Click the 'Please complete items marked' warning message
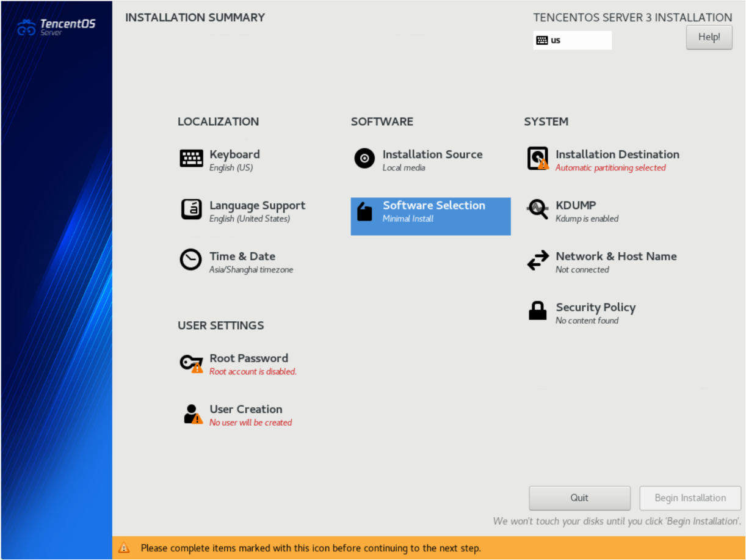The image size is (746, 560). [311, 548]
